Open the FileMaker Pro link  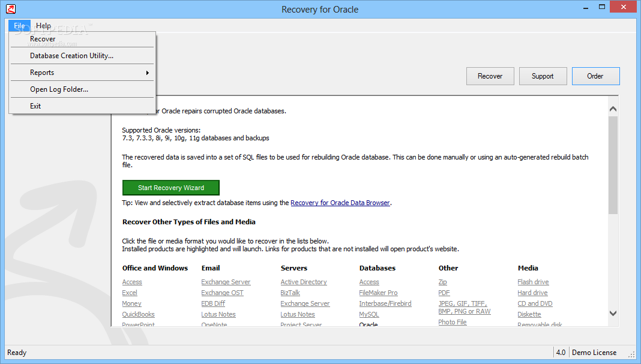pyautogui.click(x=378, y=293)
